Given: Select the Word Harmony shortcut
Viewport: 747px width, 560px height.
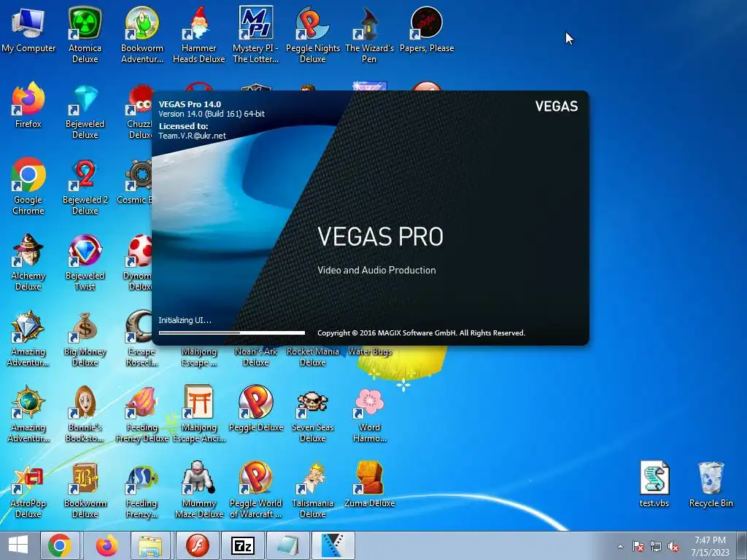Looking at the screenshot, I should click(x=369, y=414).
